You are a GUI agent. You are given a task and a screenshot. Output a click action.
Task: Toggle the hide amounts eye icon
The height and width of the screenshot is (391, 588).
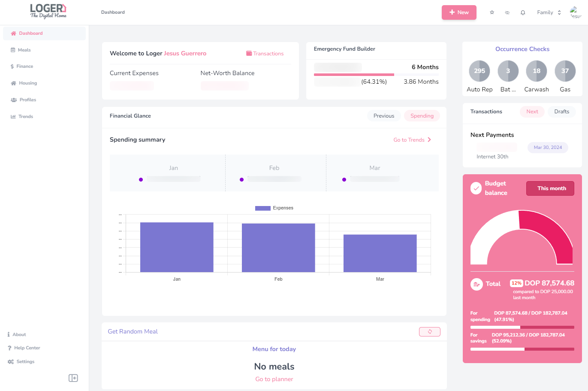tap(507, 12)
